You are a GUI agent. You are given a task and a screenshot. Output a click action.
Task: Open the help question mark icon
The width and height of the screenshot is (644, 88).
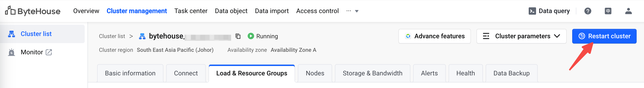tap(588, 11)
